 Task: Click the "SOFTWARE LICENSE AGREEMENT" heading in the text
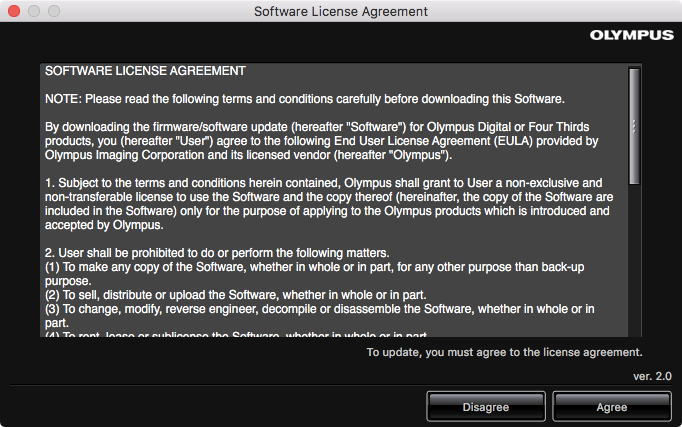click(145, 71)
